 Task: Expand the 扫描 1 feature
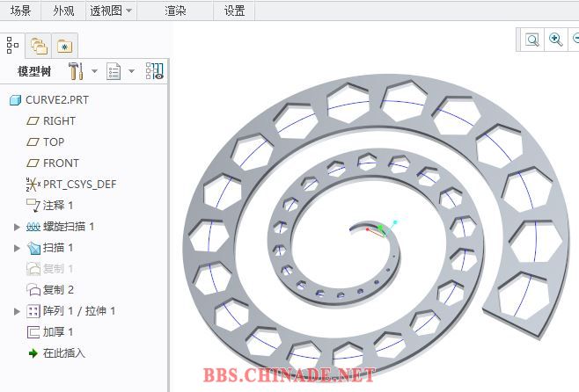coord(17,248)
